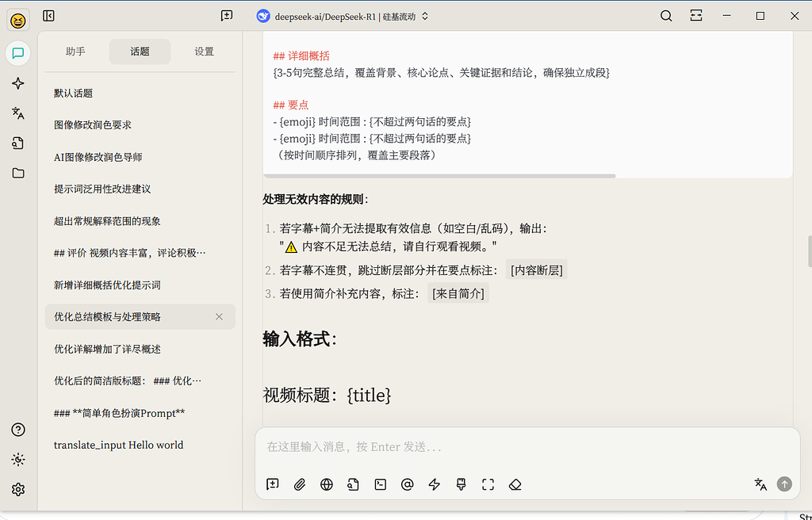
Task: Open the knowledge base icon in sidebar
Action: [18, 143]
